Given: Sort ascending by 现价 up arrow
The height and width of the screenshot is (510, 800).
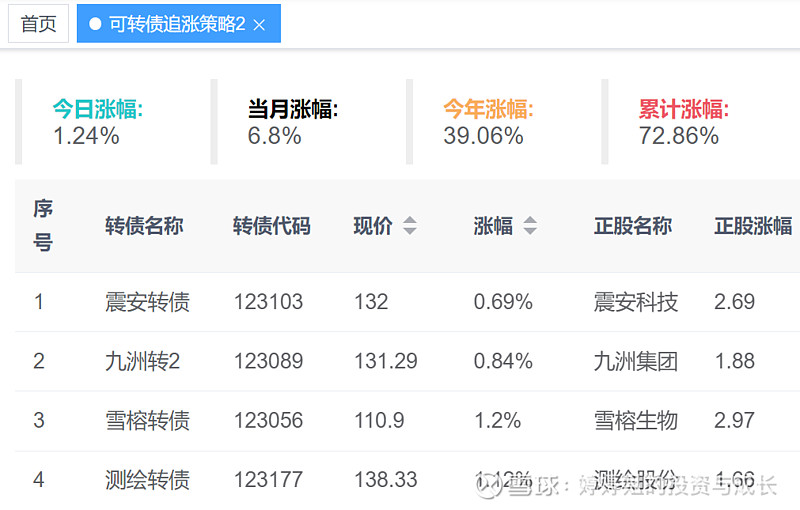Looking at the screenshot, I should pos(410,220).
